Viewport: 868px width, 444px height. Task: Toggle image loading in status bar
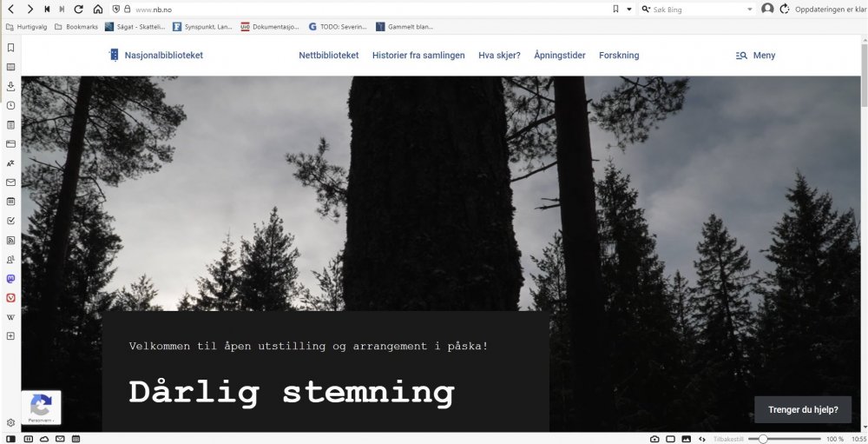(686, 439)
